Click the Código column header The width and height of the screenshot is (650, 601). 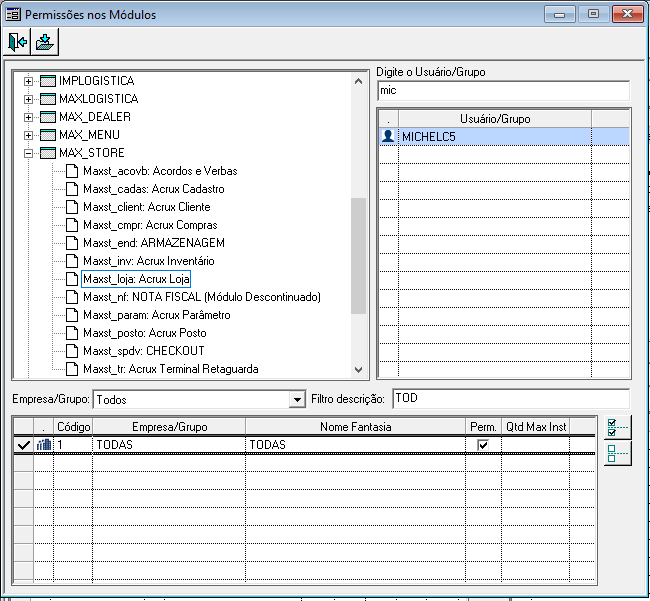coord(73,427)
